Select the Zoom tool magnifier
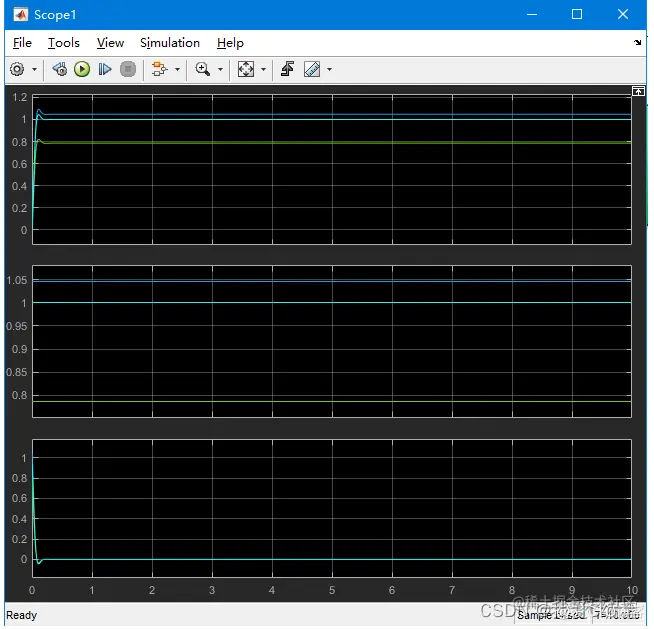This screenshot has width=654, height=629. tap(203, 69)
